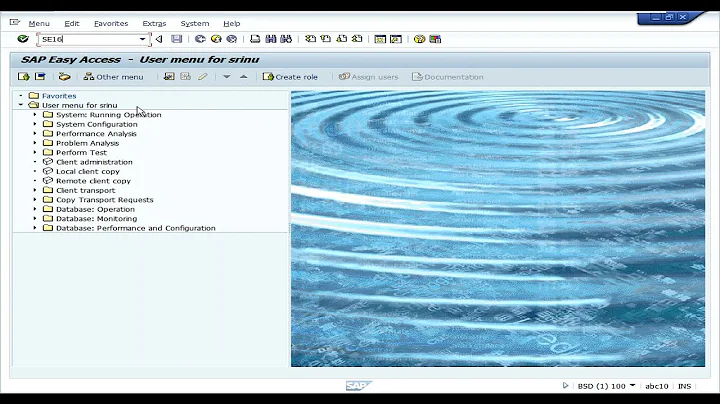This screenshot has height=404, width=720.
Task: Click the Delete Favorites icon
Action: 186,77
